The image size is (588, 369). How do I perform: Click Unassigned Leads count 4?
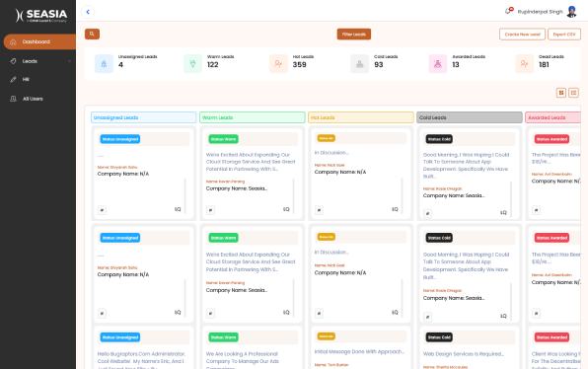point(120,65)
